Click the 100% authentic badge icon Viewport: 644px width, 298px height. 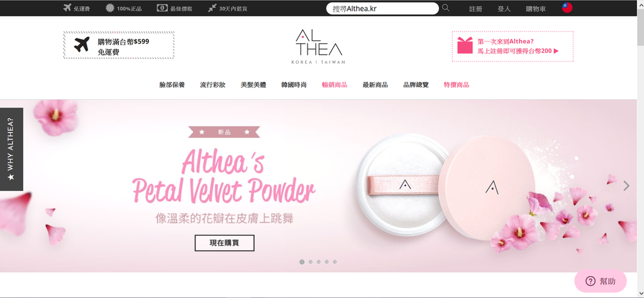coord(109,8)
